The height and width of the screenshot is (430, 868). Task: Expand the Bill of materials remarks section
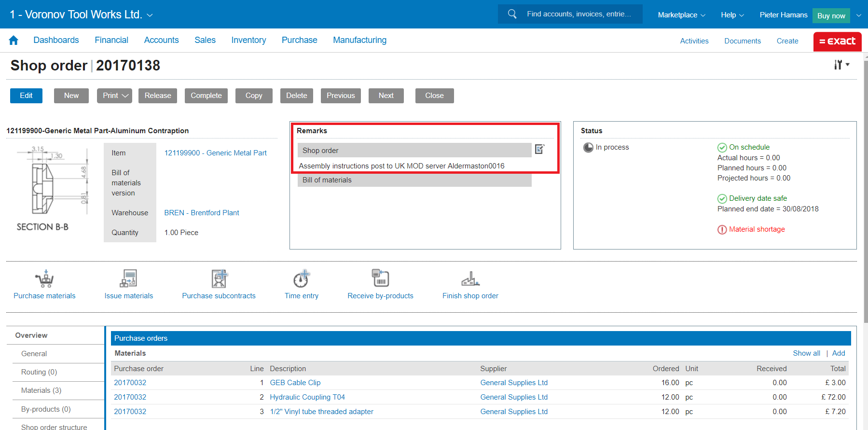[x=414, y=180]
